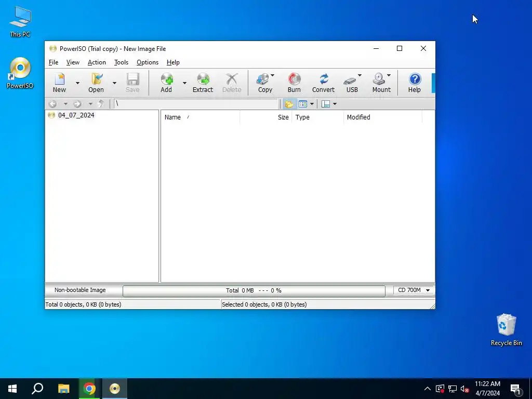
Task: Open Chrome from the taskbar
Action: [x=89, y=389]
